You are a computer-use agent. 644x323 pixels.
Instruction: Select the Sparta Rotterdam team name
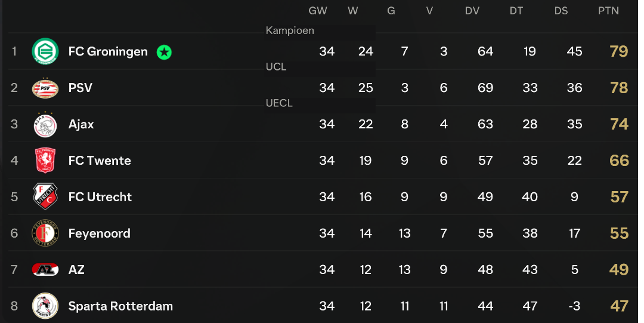pyautogui.click(x=120, y=306)
